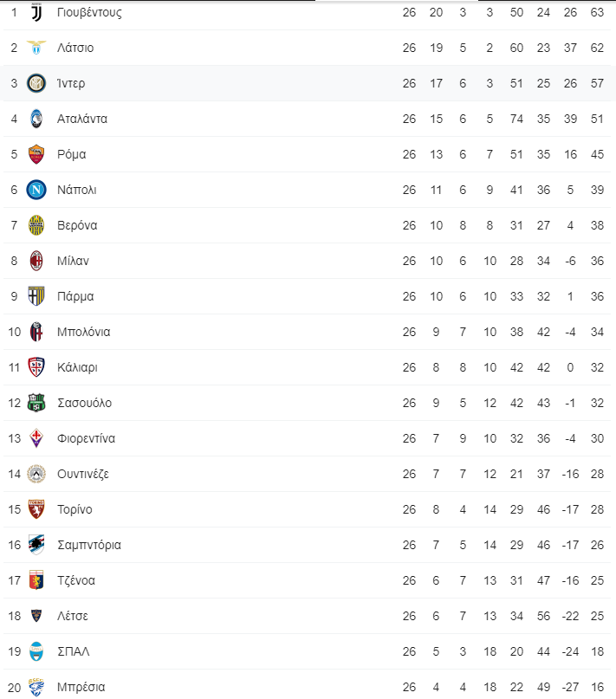Open the Roma club crest
This screenshot has width=616, height=699.
tap(36, 154)
